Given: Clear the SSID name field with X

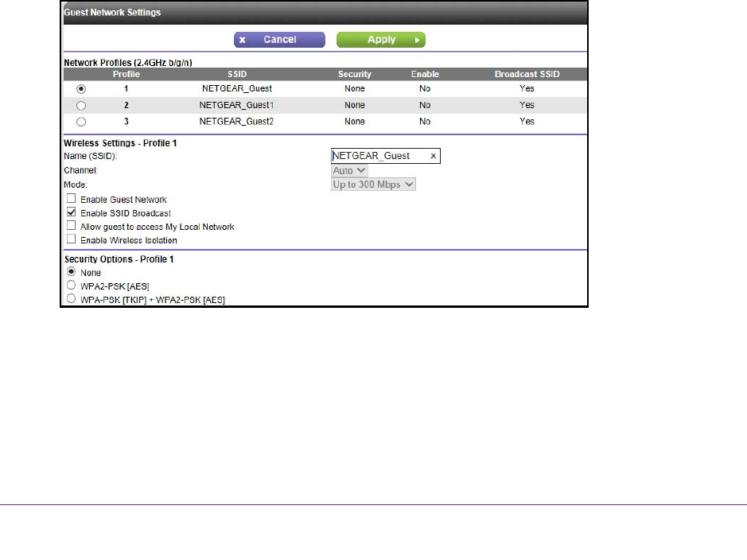Looking at the screenshot, I should pos(433,156).
